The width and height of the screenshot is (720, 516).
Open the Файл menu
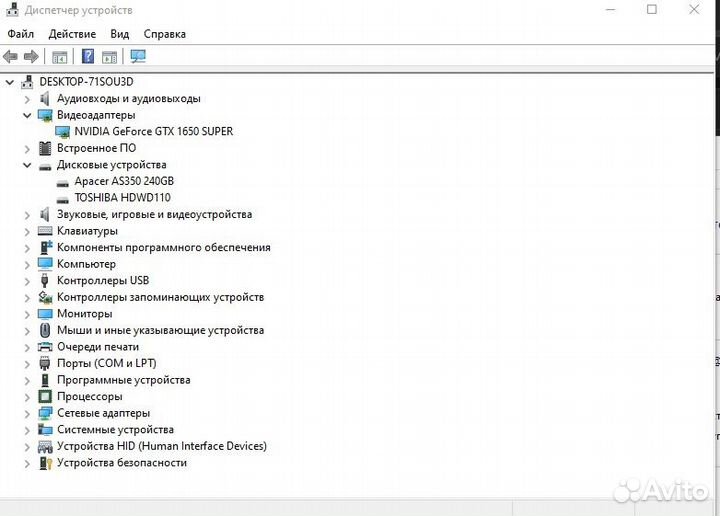21,34
